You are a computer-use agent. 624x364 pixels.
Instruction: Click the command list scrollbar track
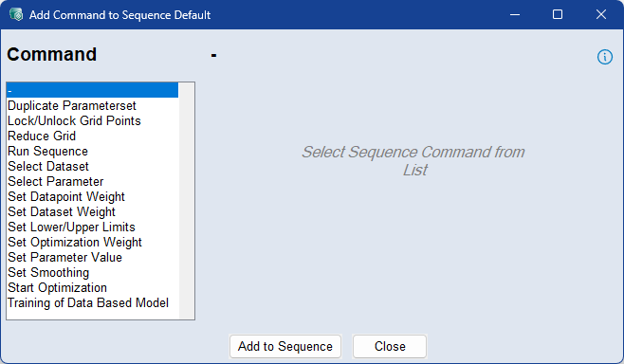point(186,201)
